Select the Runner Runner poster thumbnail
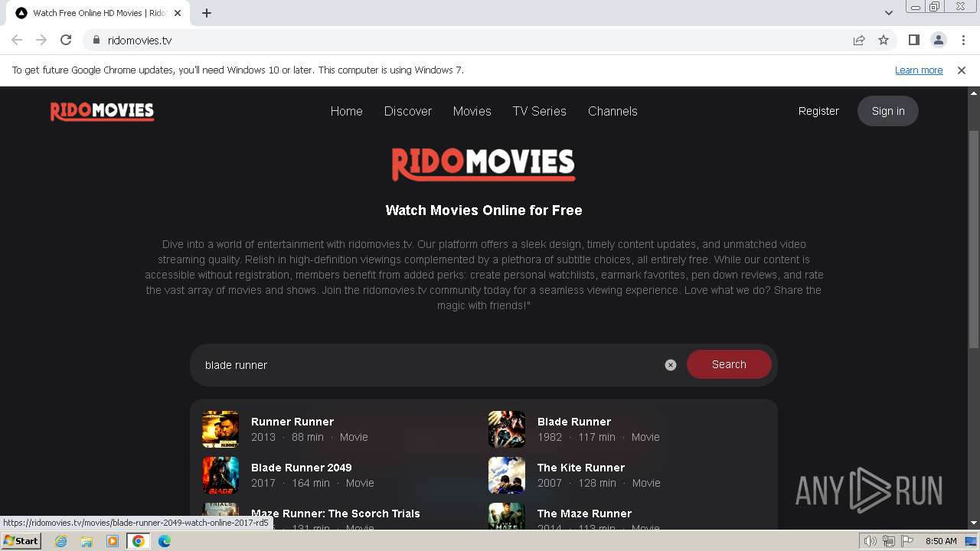The width and height of the screenshot is (980, 551). pos(220,429)
